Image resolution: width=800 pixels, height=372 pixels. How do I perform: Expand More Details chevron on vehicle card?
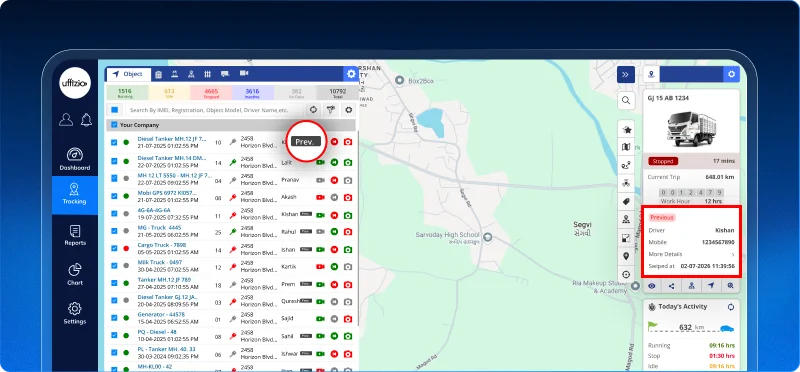733,254
